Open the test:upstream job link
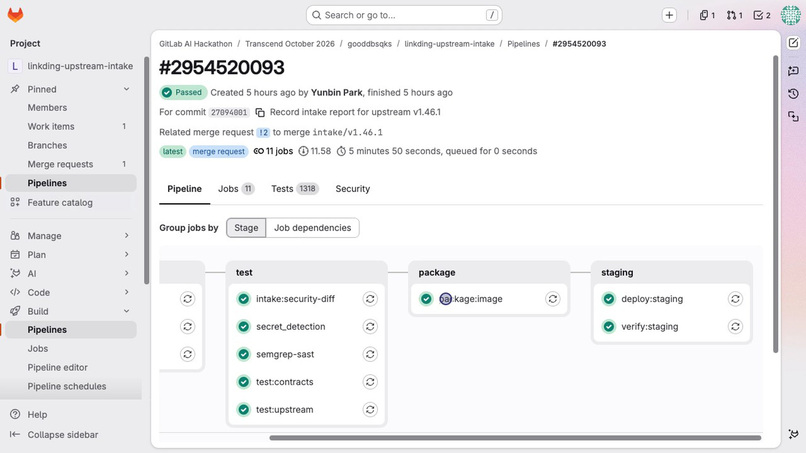 point(285,410)
